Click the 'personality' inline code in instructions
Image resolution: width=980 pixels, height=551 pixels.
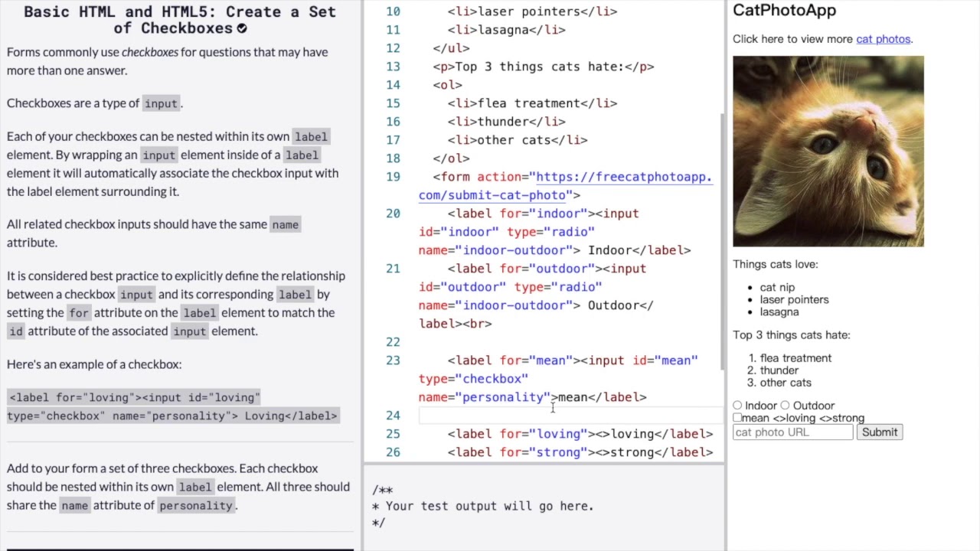pos(196,505)
